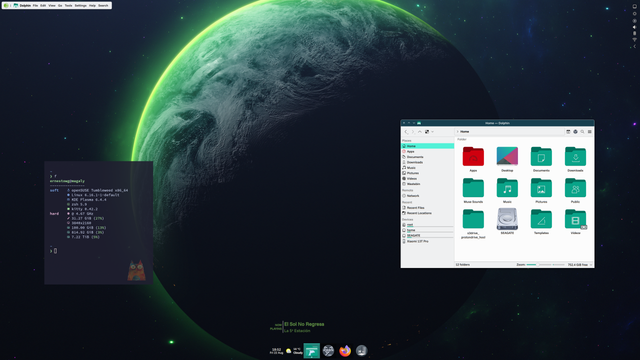Go up to the parent folder
The width and height of the screenshot is (640, 360).
[420, 132]
